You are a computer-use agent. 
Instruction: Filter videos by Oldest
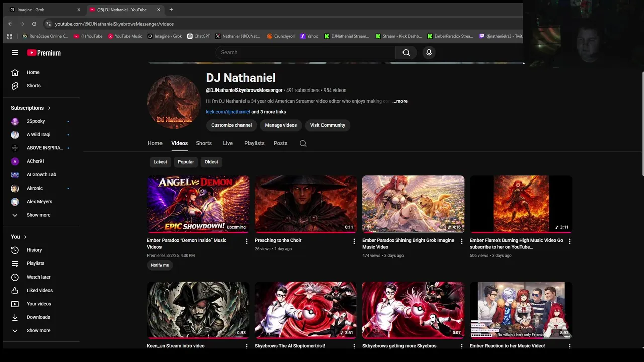(x=211, y=162)
